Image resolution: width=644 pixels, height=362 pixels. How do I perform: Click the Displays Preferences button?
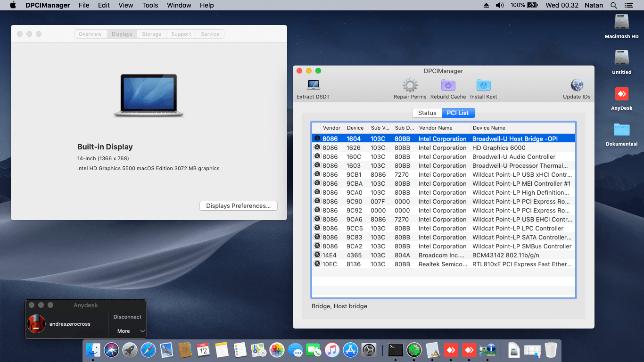(x=239, y=206)
